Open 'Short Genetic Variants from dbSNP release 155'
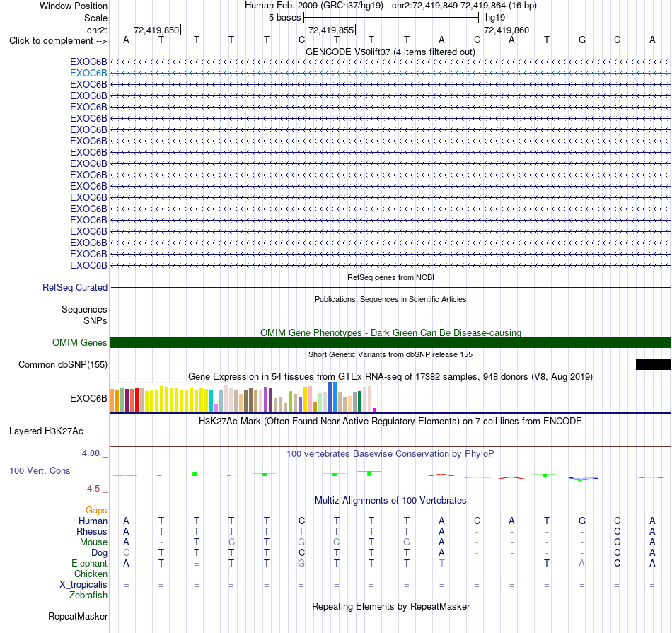672x633 pixels. click(390, 354)
